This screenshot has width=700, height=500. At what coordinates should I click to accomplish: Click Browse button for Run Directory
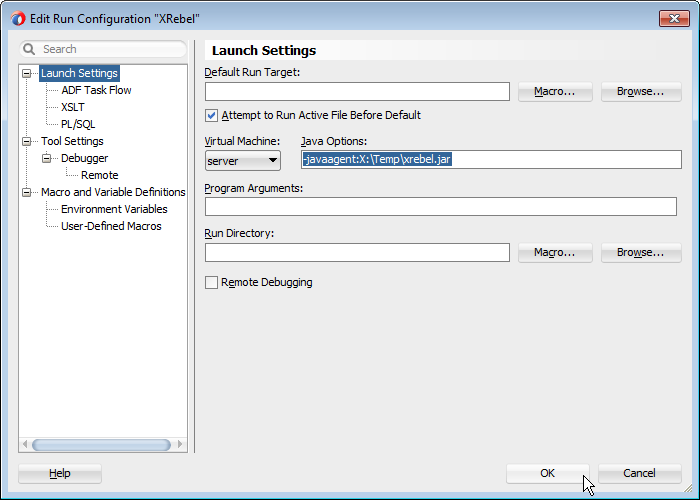641,253
